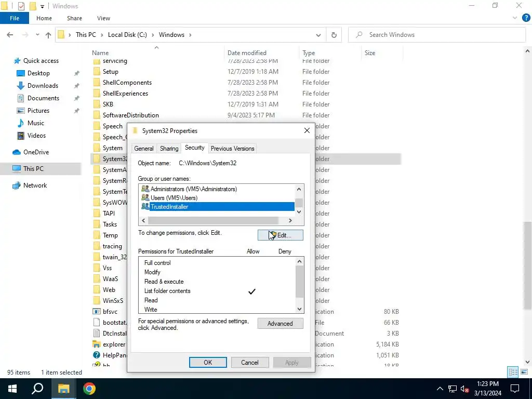Open the notification center icon

coord(515,389)
